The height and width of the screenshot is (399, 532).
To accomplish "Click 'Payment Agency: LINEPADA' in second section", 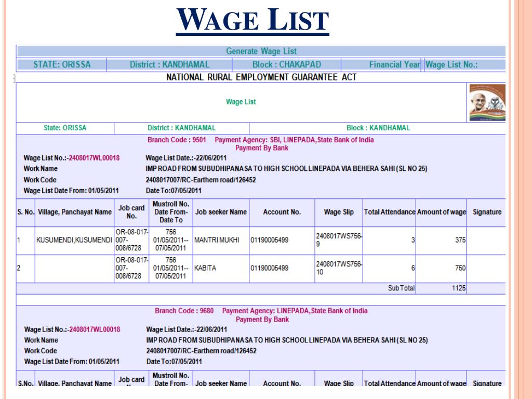I will pos(265,311).
